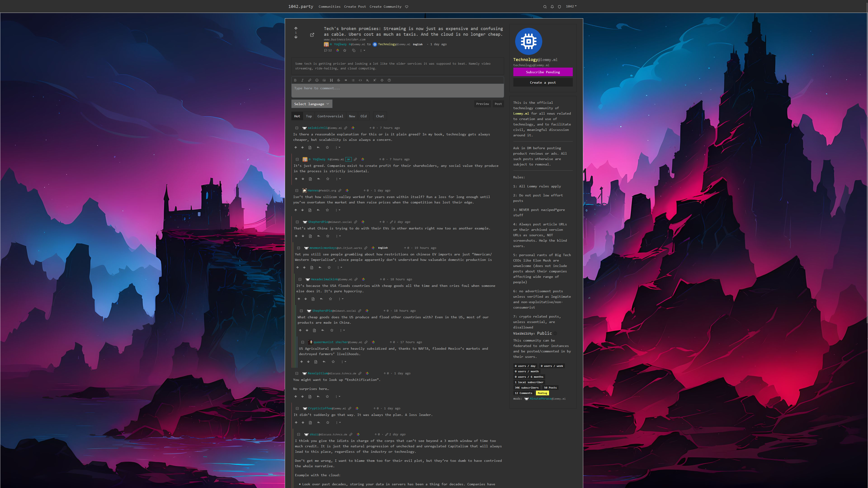Open the search icon in navbar

545,7
